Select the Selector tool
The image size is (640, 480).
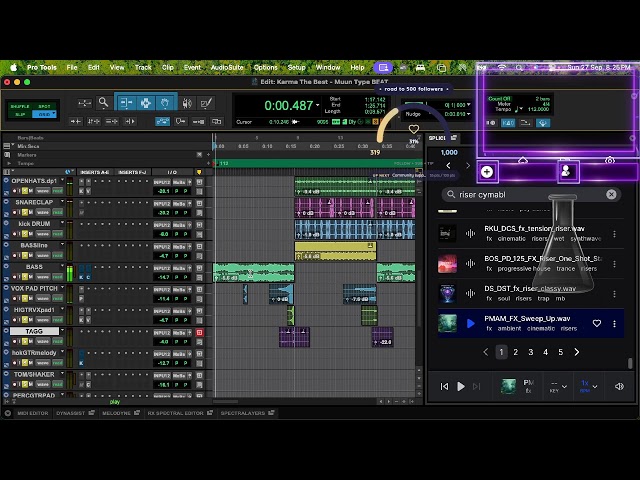pyautogui.click(x=146, y=103)
